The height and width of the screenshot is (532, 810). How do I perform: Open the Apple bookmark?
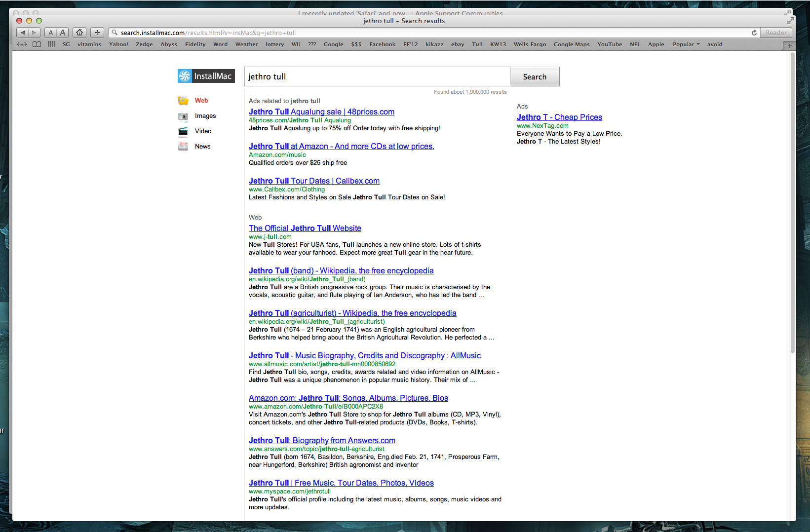coord(656,44)
